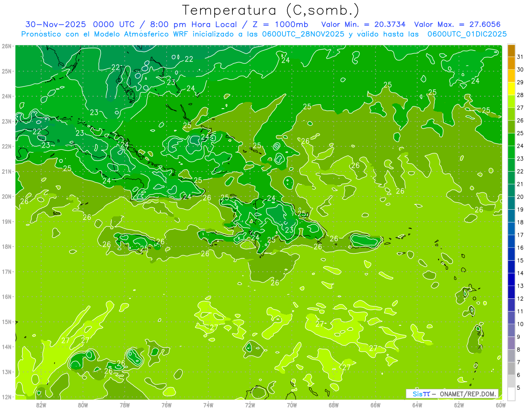Click longitude axis label '82W'
Viewport: 532px width, 411px height.
41,405
